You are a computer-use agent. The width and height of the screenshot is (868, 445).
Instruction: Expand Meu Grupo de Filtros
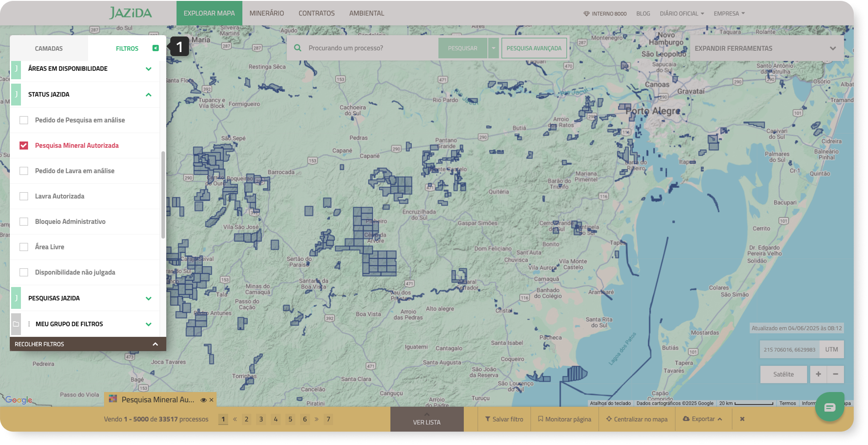coord(149,324)
